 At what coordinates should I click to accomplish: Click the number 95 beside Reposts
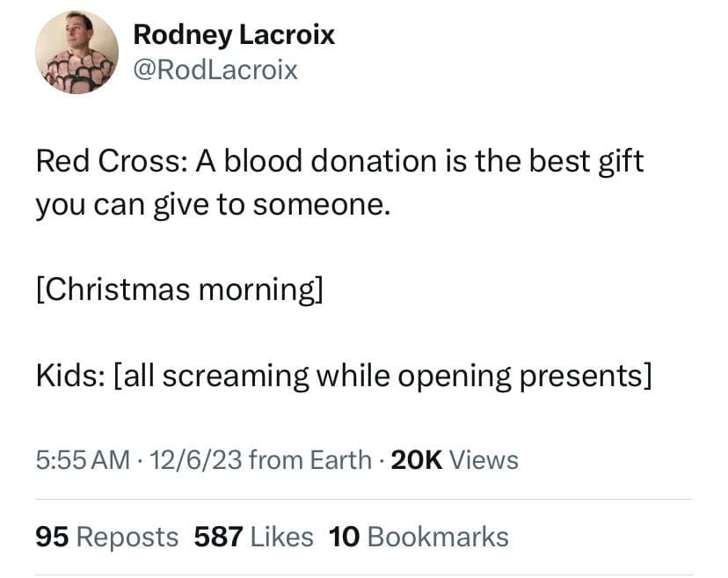(52, 537)
